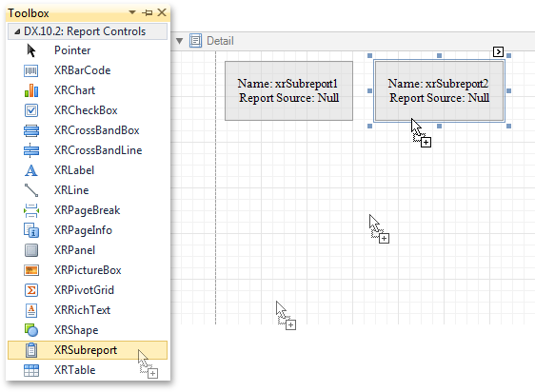
Task: Pick the XRTable grid icon
Action: pyautogui.click(x=31, y=370)
